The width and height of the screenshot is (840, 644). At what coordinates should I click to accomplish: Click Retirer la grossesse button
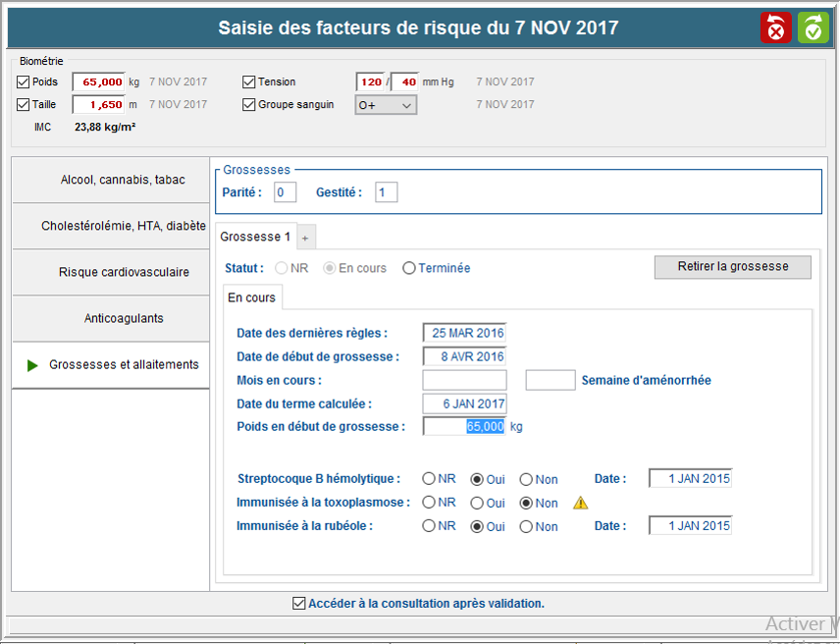[x=732, y=267]
